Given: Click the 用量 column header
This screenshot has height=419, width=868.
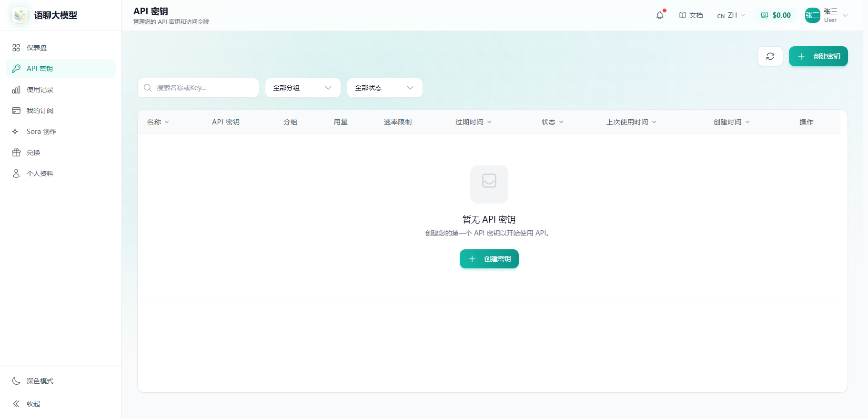Looking at the screenshot, I should tap(341, 122).
